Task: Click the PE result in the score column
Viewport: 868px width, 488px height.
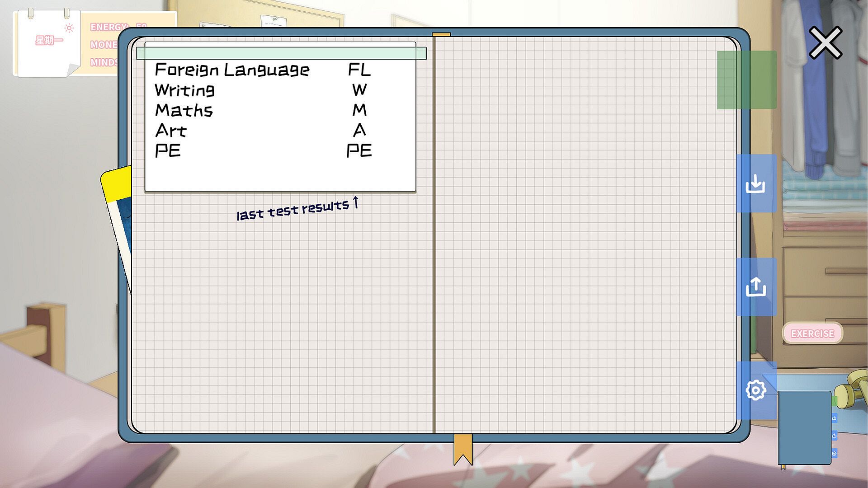Action: click(x=359, y=151)
